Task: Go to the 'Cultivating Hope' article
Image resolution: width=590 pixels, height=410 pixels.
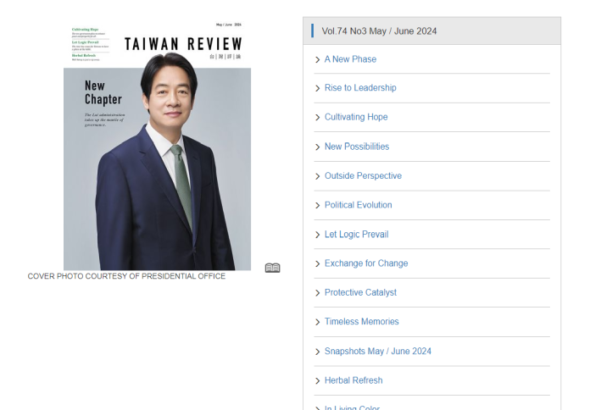Action: pyautogui.click(x=356, y=117)
